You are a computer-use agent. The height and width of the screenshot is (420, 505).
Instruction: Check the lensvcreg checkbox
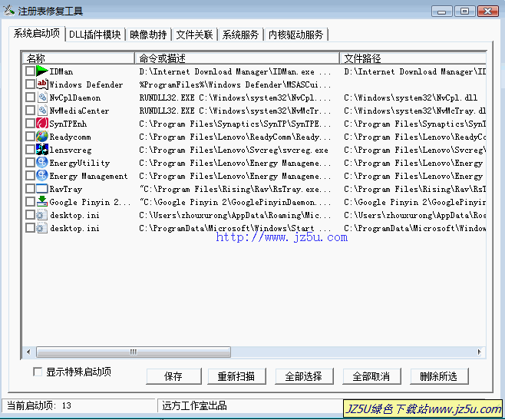tap(30, 150)
